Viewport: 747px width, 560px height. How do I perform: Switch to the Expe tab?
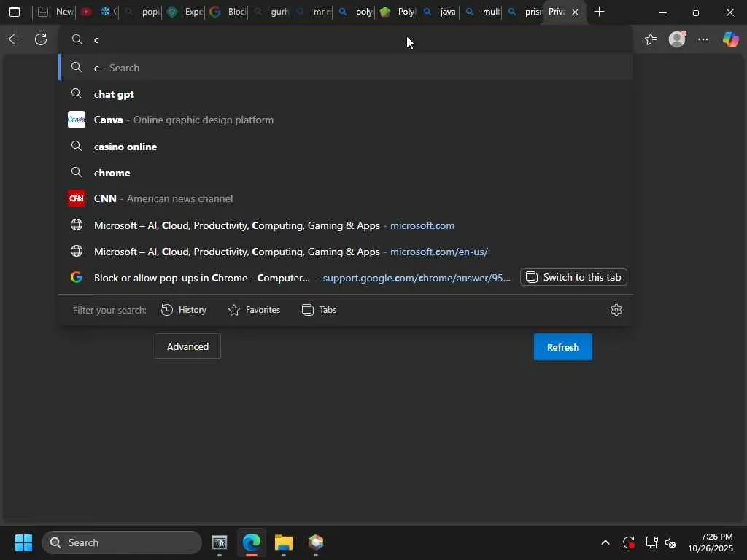coord(185,12)
